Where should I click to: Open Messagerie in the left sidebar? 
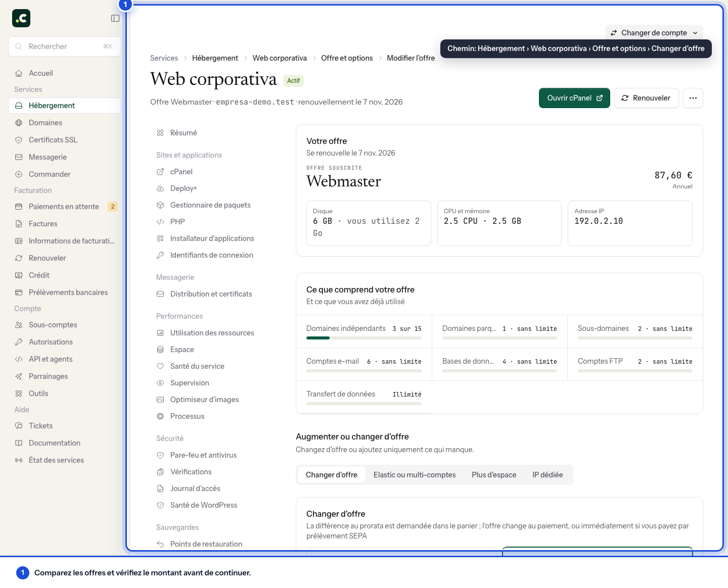(65, 157)
